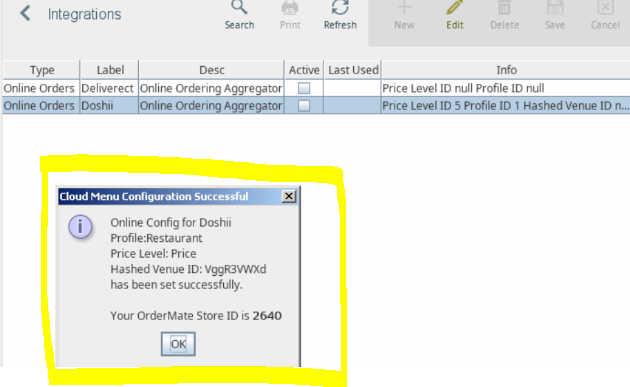Sort by the Desc column header
Screen dimensions: 630x387
coord(212,70)
